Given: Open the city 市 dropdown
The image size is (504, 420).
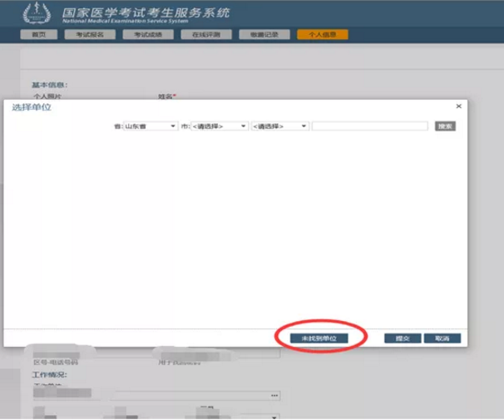Looking at the screenshot, I should tap(220, 126).
